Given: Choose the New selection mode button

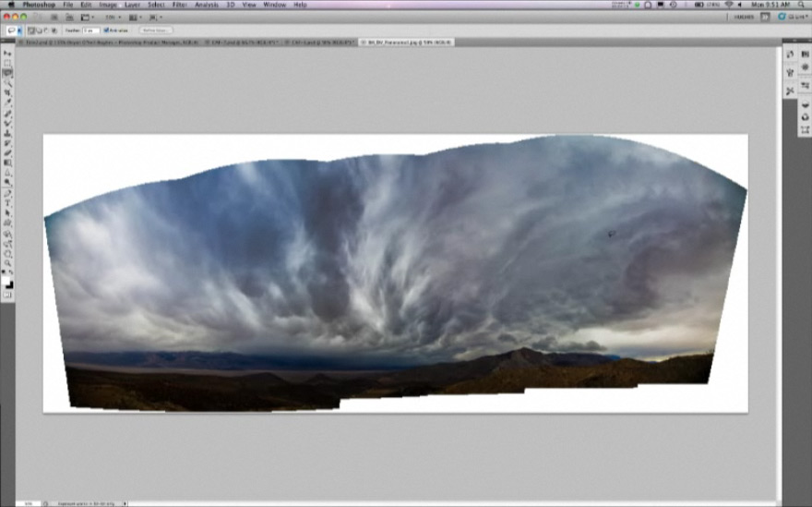Looking at the screenshot, I should coord(32,30).
